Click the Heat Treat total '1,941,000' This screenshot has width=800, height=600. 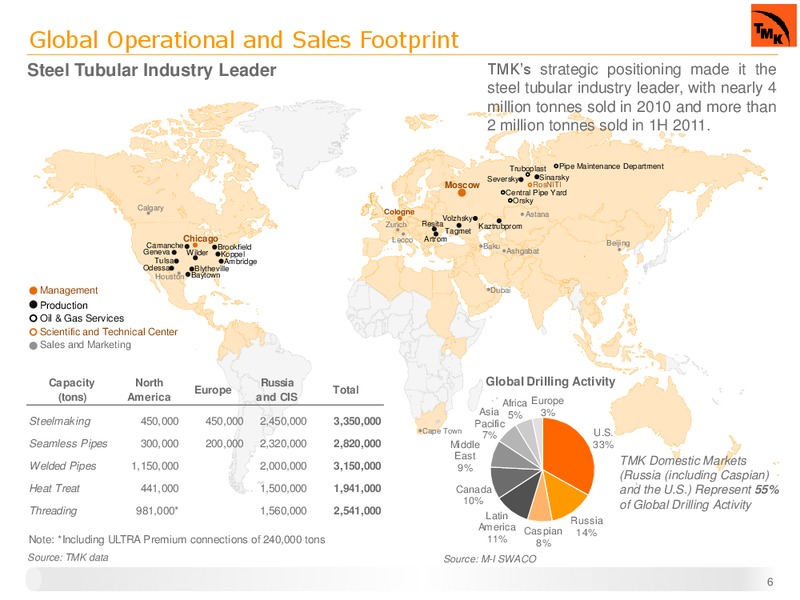(x=357, y=489)
